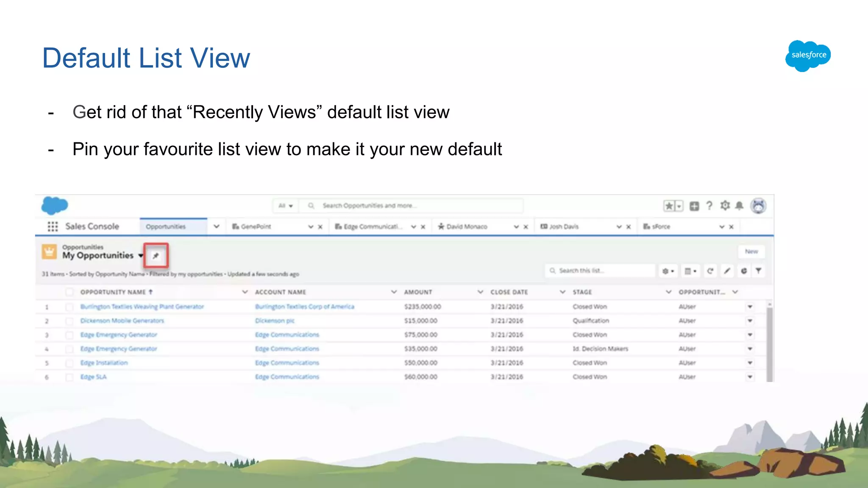Open the Setup gear icon

(x=725, y=205)
